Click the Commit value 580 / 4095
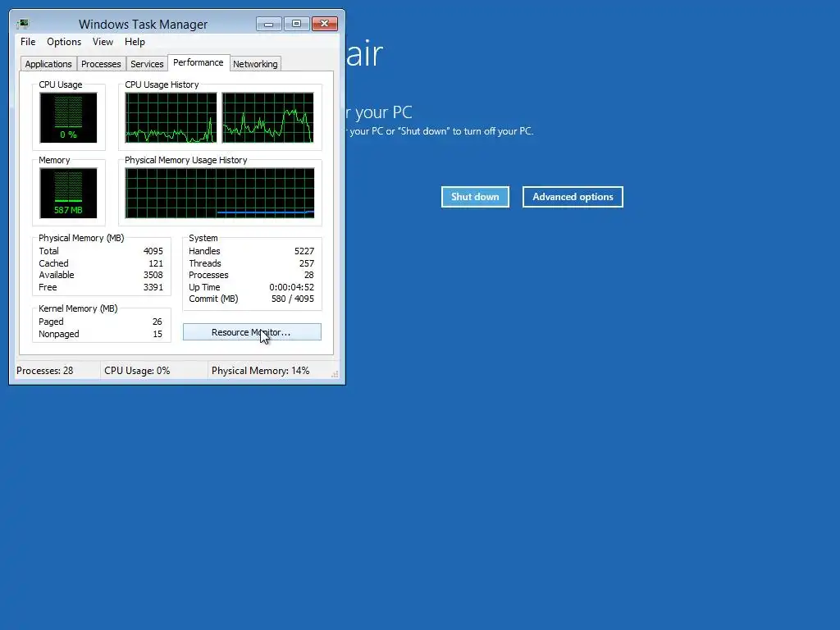Image resolution: width=840 pixels, height=630 pixels. click(293, 299)
